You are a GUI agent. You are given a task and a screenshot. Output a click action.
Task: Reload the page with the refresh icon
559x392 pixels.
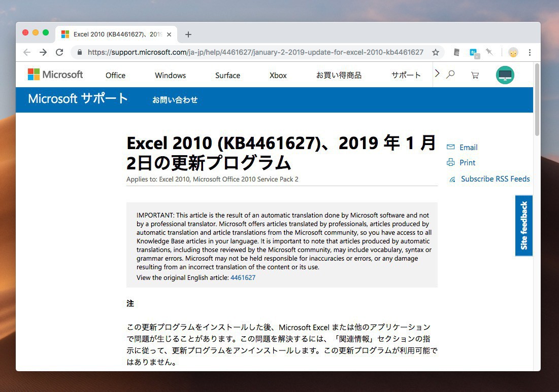click(59, 52)
